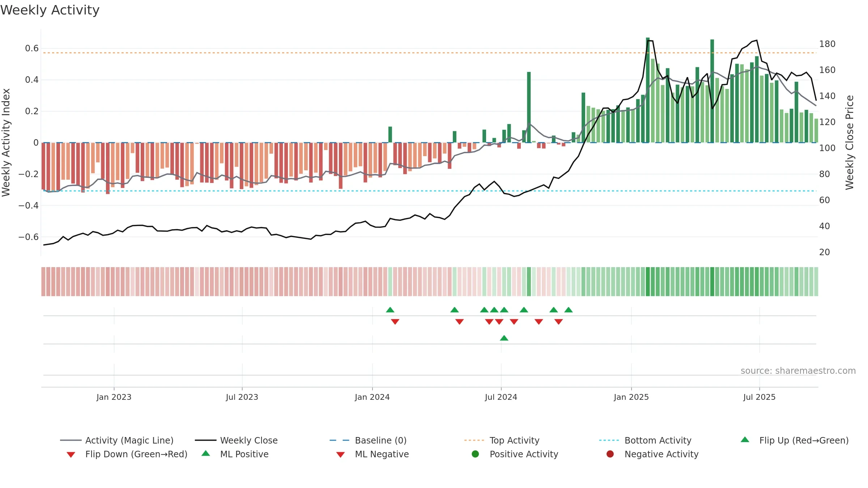The width and height of the screenshot is (868, 488).
Task: Click the tall green bar after Jul 2024
Action: click(529, 107)
